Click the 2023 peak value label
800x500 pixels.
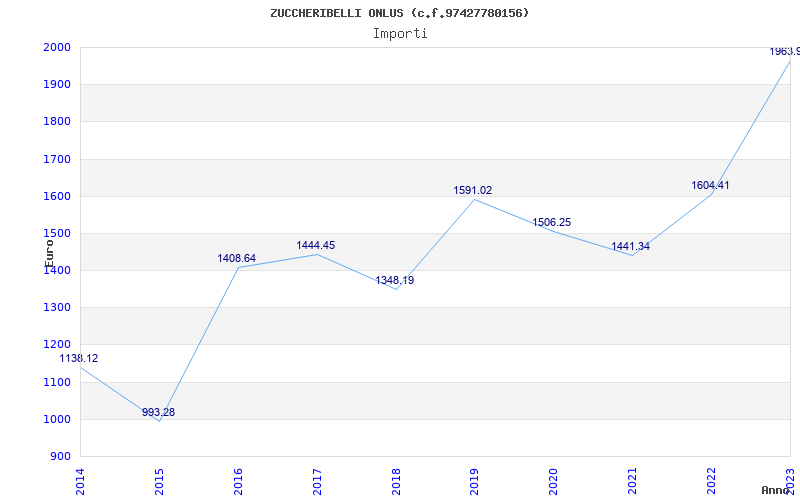click(x=785, y=52)
